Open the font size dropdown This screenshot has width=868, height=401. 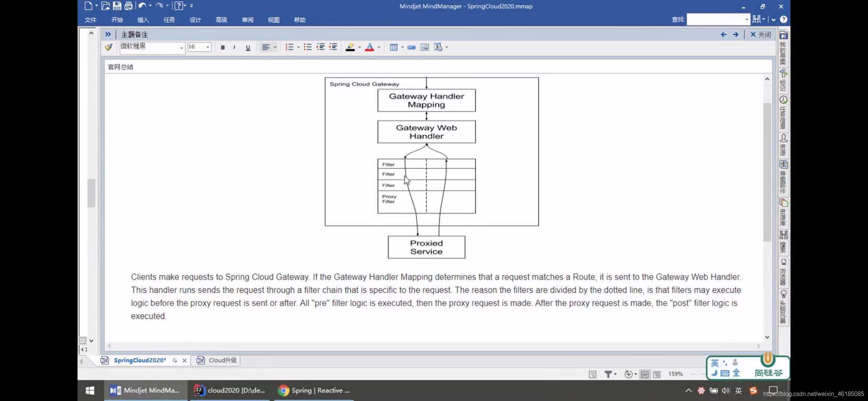[x=208, y=47]
